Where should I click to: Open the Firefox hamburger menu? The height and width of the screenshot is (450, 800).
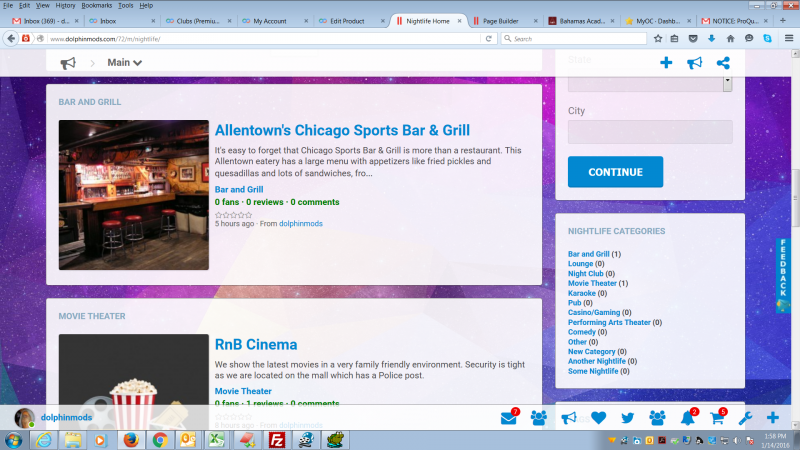pos(789,38)
